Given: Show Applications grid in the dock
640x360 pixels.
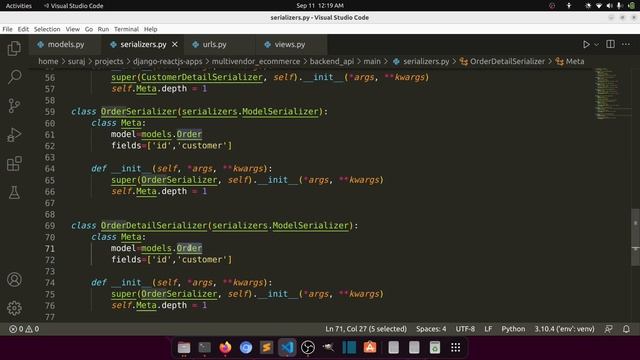Looking at the screenshot, I should (456, 347).
